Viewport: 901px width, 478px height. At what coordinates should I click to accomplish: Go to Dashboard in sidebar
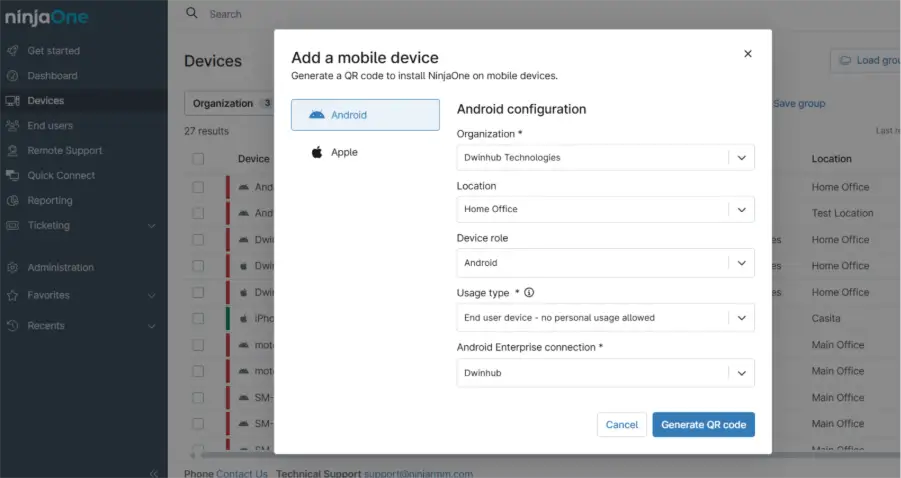pyautogui.click(x=52, y=76)
